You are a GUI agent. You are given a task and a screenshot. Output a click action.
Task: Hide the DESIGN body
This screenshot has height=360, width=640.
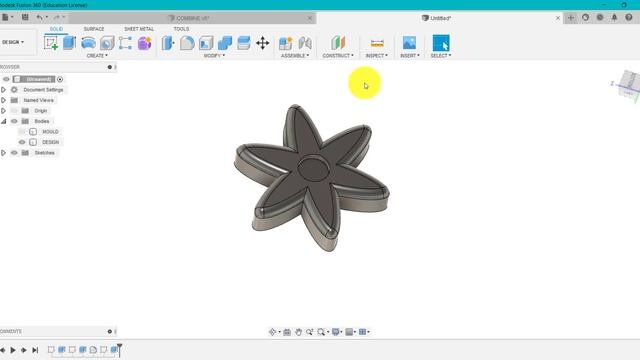pyautogui.click(x=22, y=142)
